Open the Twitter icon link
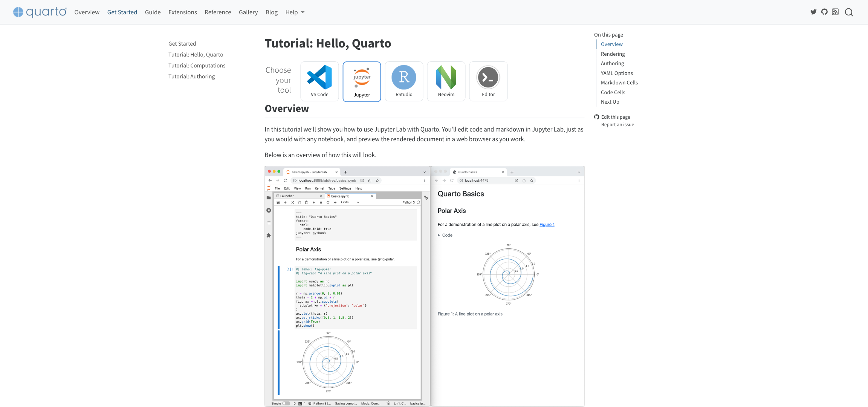 pos(813,12)
